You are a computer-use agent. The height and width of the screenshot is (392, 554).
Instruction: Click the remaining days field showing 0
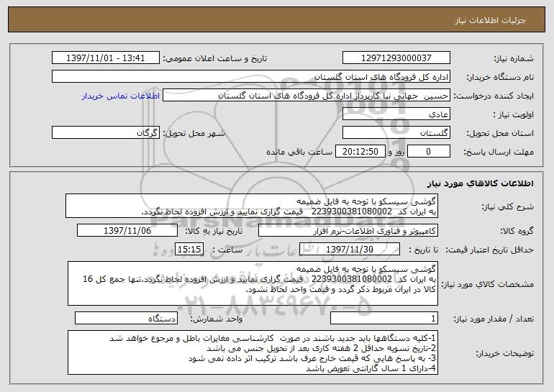pos(429,152)
